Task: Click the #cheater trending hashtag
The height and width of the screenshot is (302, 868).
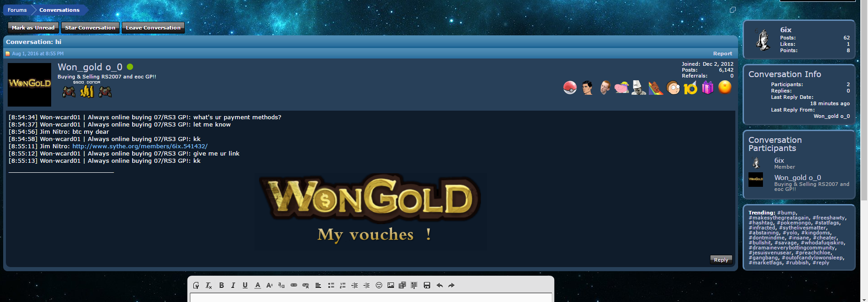Action: tap(825, 238)
